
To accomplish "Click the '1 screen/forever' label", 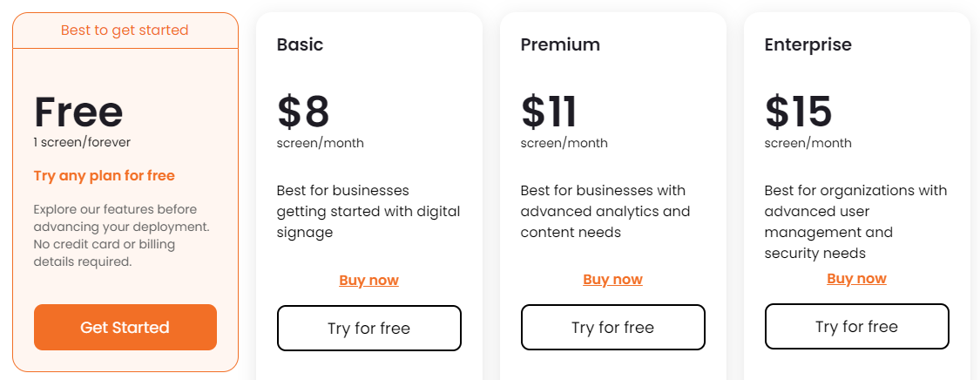I will (82, 142).
